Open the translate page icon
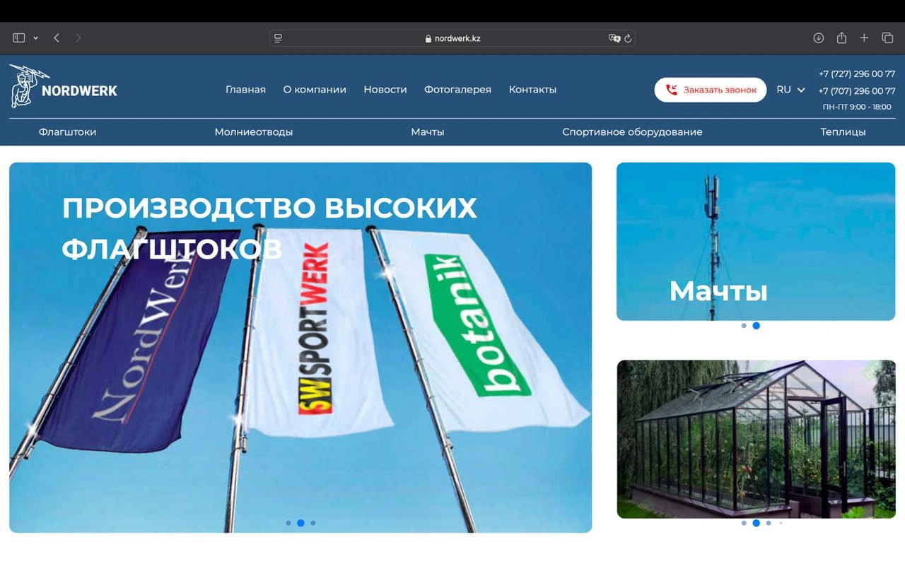Image resolution: width=905 pixels, height=588 pixels. (614, 38)
